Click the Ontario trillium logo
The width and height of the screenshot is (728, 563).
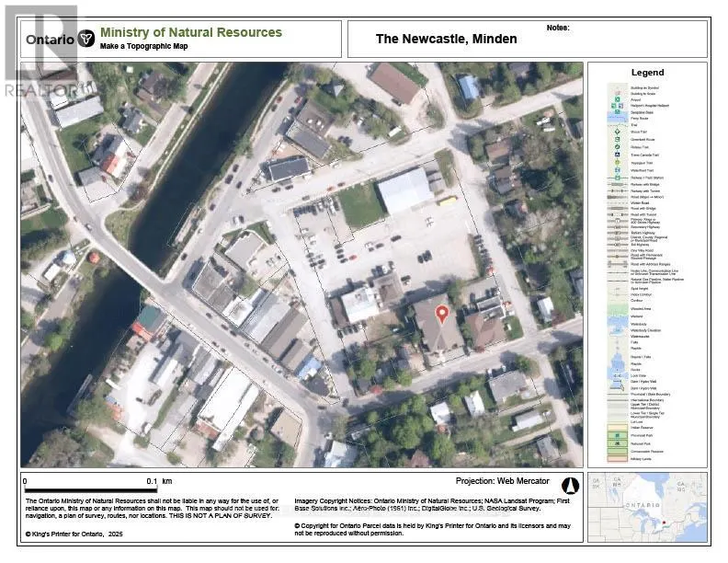pos(85,39)
